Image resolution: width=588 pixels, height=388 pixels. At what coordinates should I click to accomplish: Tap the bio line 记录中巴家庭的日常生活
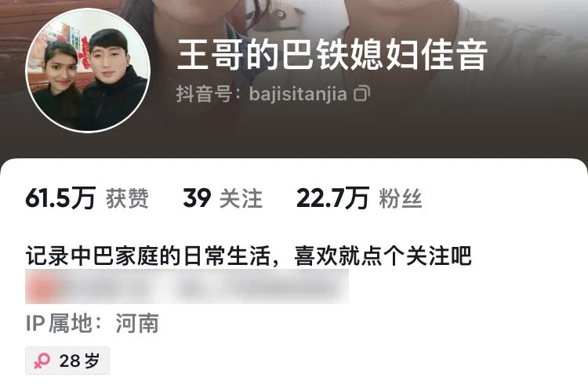coord(148,256)
